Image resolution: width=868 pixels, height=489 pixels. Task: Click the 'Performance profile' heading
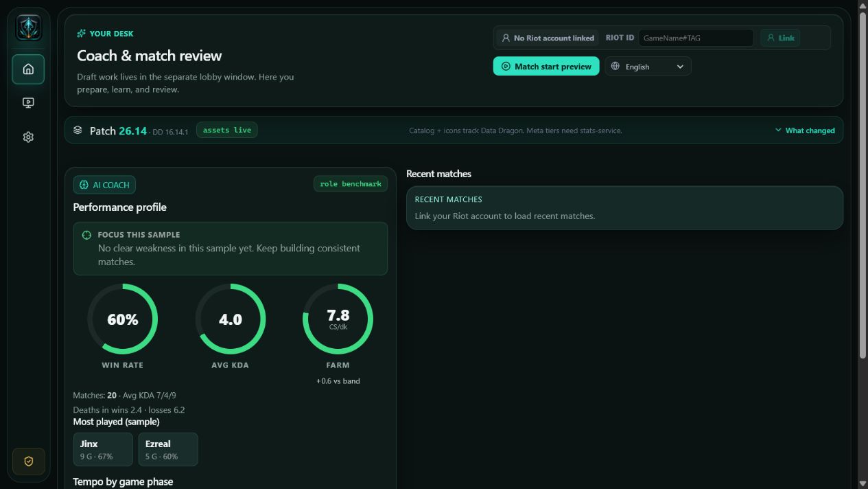click(120, 207)
